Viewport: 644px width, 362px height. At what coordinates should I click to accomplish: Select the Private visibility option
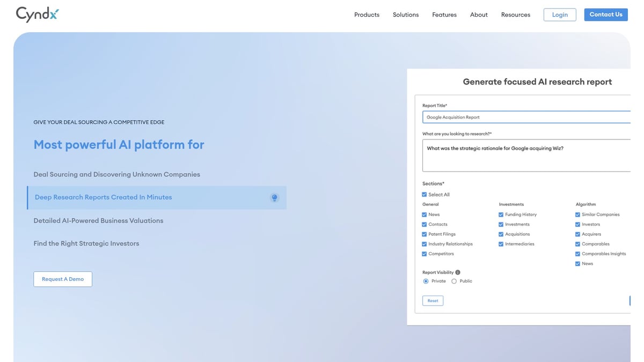tap(426, 280)
